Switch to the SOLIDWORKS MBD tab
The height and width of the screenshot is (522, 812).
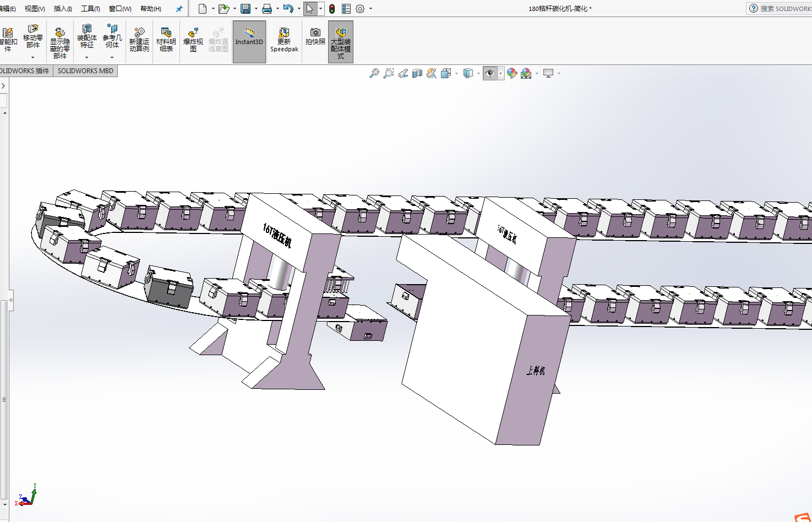point(85,71)
